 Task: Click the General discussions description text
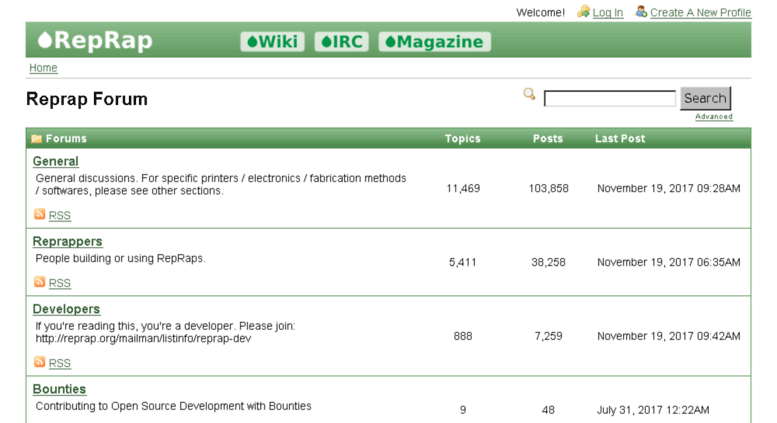click(x=221, y=184)
